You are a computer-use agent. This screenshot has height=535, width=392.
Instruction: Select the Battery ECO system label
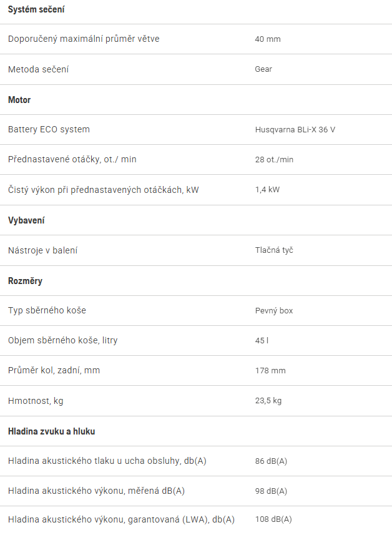(49, 130)
